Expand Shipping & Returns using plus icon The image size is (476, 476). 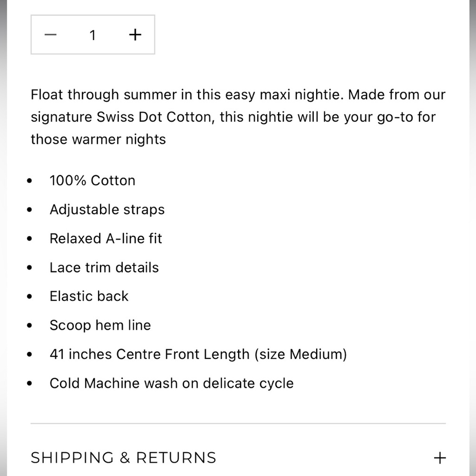440,458
